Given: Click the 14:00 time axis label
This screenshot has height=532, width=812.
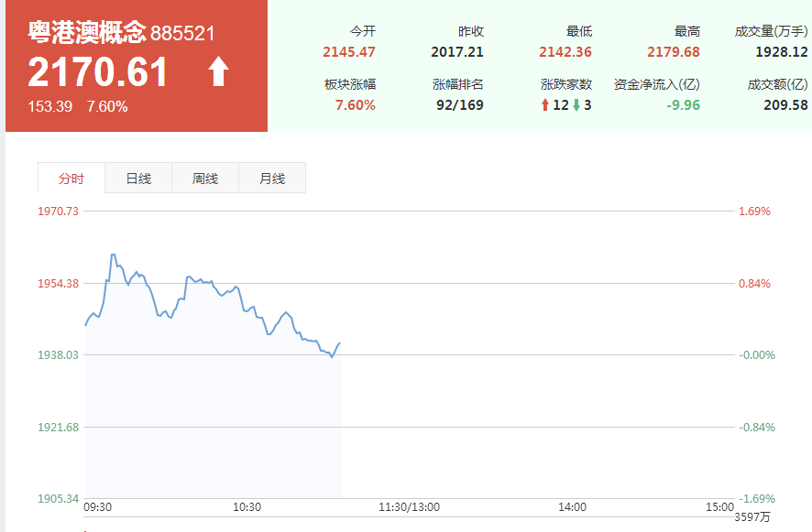Looking at the screenshot, I should pyautogui.click(x=572, y=507).
